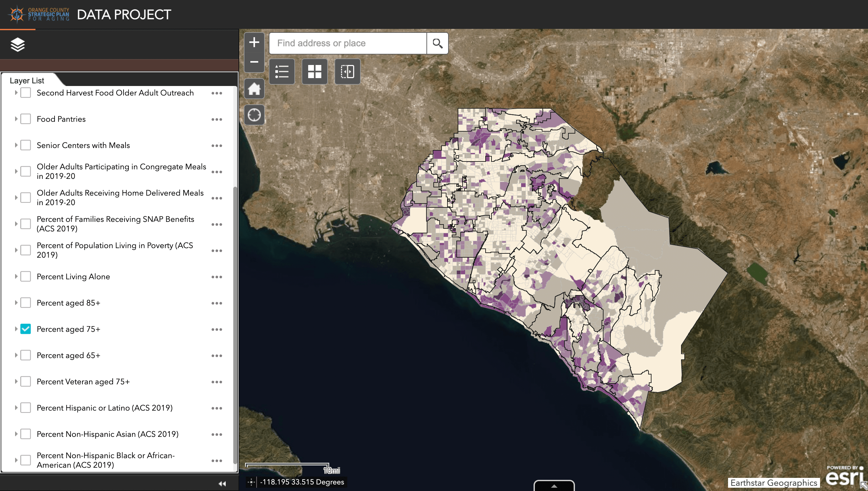Activate the Swipe tool
868x491 pixels.
[347, 72]
